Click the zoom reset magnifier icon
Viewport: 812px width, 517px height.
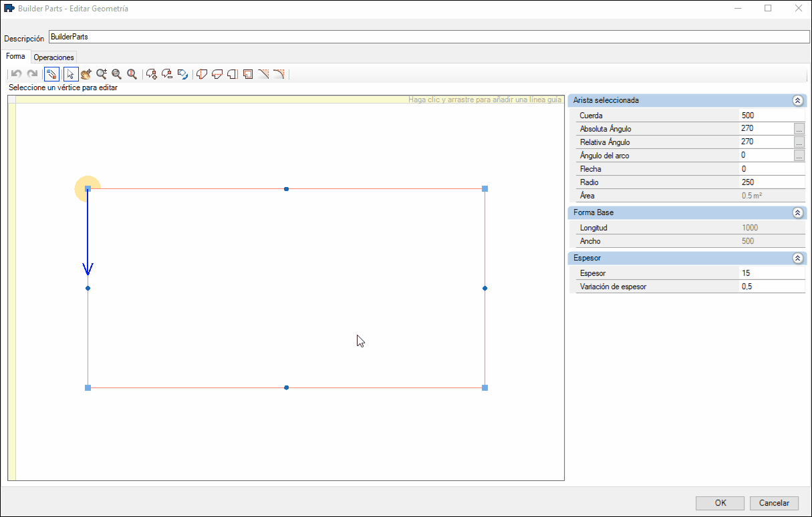[x=132, y=74]
